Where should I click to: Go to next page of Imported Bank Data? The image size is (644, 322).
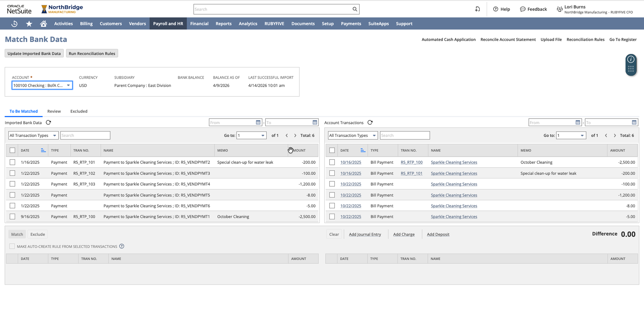(295, 135)
